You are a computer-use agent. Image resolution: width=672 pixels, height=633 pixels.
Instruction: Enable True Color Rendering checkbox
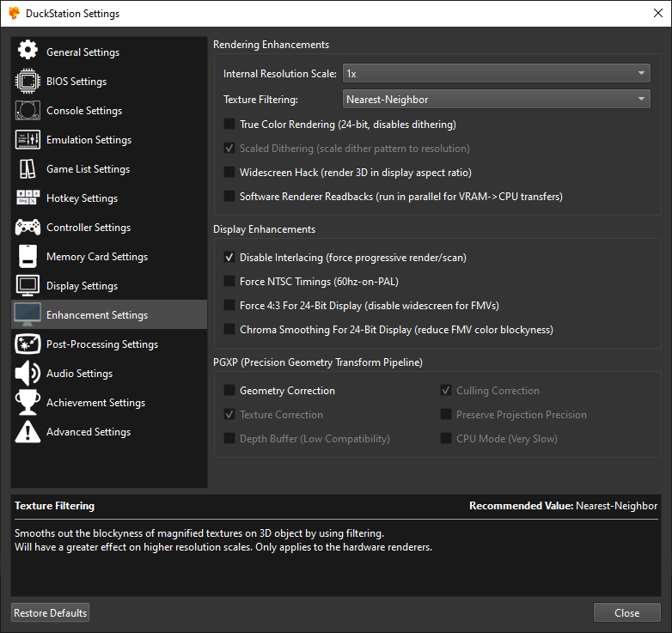[229, 125]
